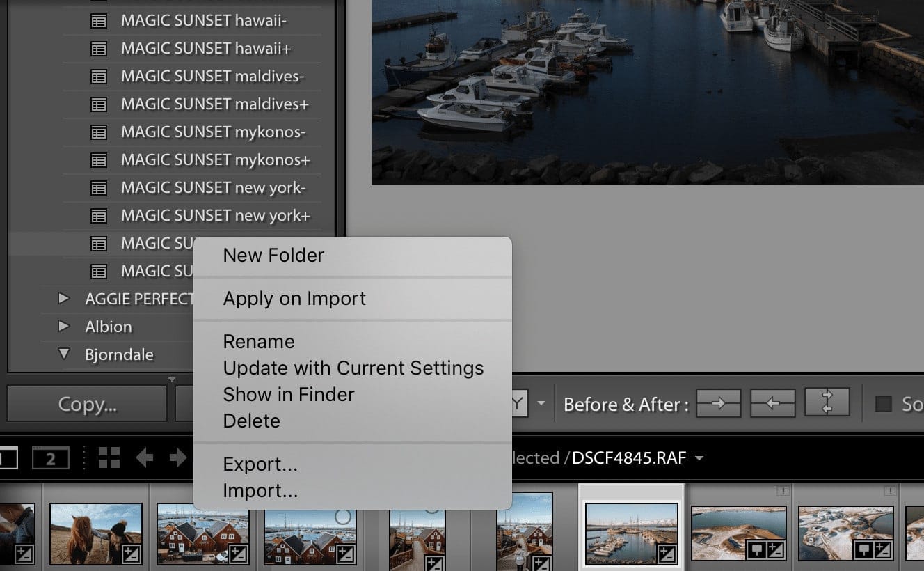Image resolution: width=924 pixels, height=571 pixels.
Task: Open grid view from filmstrip toolbar
Action: [109, 457]
